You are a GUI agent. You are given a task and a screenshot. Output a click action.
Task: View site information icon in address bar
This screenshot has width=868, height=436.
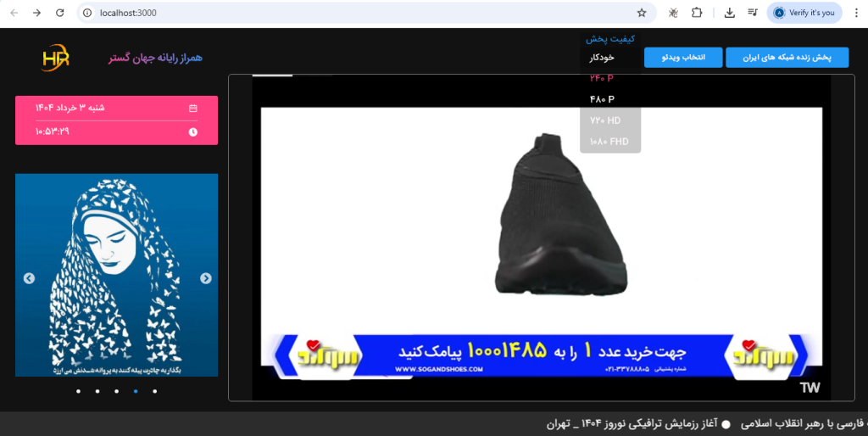87,13
